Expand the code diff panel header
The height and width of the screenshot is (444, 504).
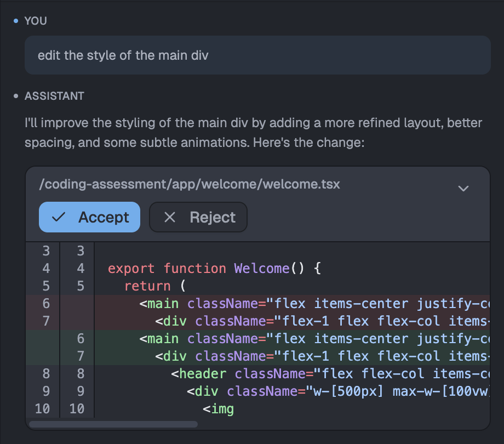pyautogui.click(x=257, y=185)
